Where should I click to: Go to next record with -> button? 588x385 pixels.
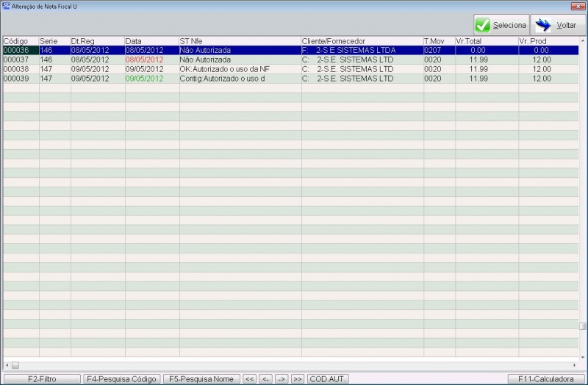[282, 379]
